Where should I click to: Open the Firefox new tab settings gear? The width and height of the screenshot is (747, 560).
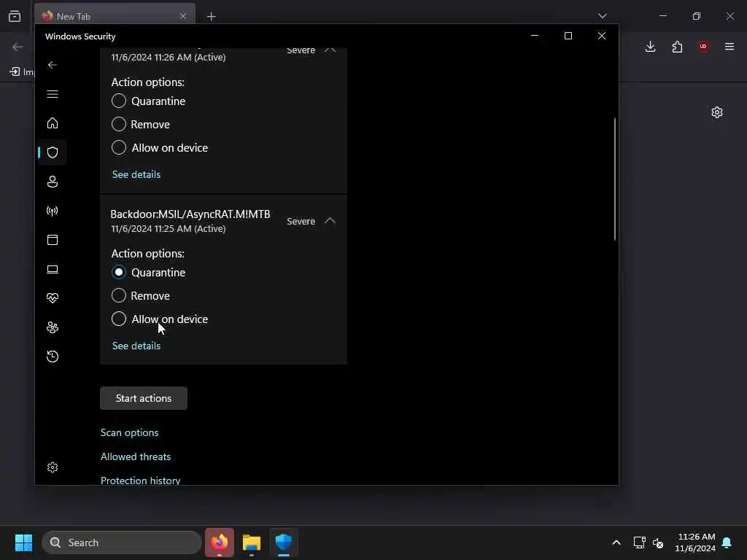click(717, 112)
